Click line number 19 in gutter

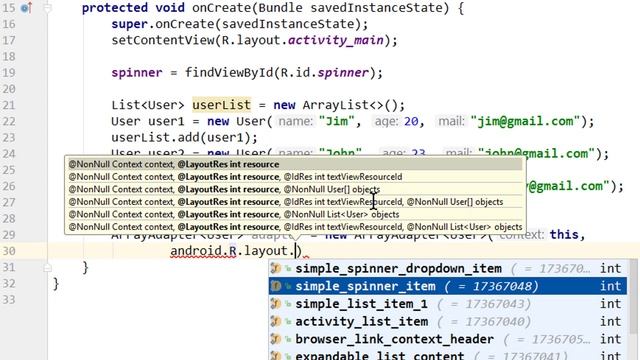click(x=9, y=73)
